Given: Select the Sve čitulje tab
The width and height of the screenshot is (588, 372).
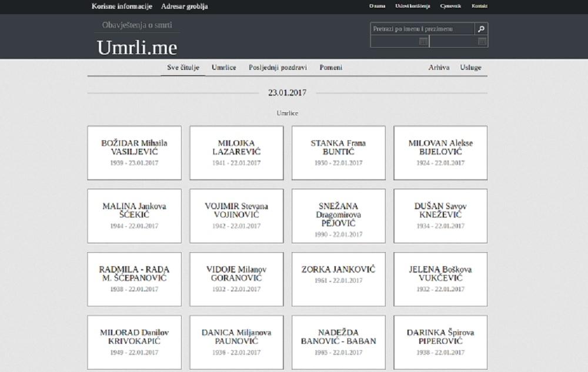Looking at the screenshot, I should (x=183, y=68).
